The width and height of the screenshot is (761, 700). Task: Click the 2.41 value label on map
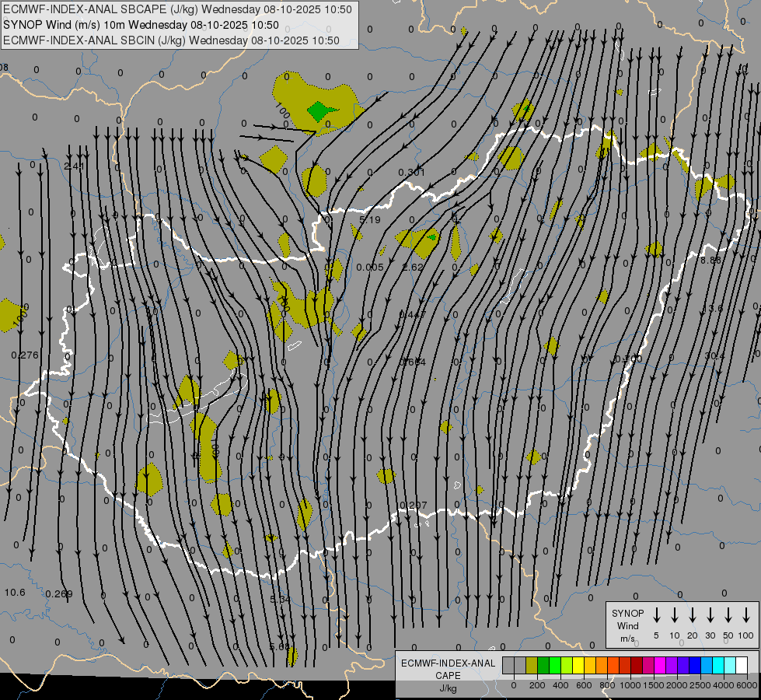[74, 166]
